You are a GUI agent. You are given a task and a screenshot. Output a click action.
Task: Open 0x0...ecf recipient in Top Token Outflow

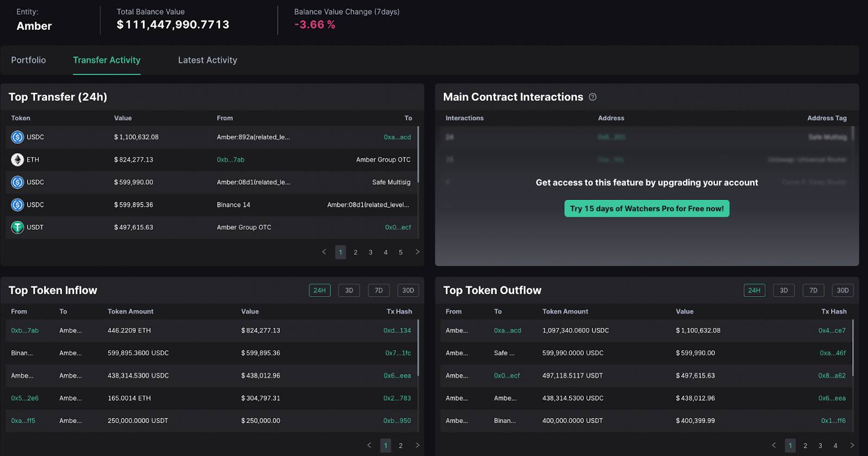(507, 376)
